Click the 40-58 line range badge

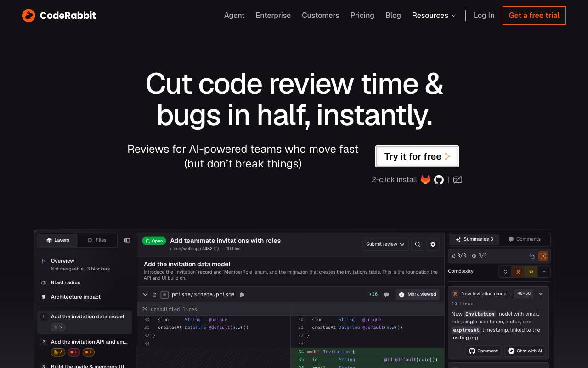(x=524, y=293)
